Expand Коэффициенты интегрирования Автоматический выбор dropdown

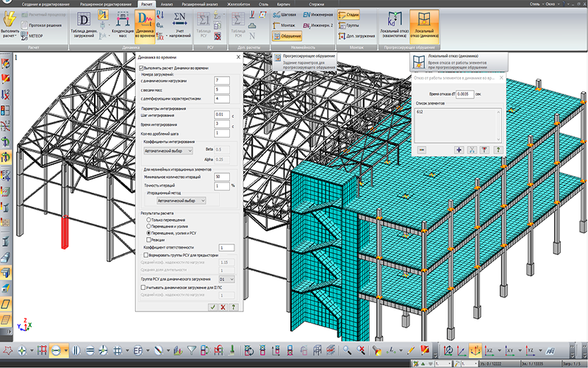pos(168,149)
